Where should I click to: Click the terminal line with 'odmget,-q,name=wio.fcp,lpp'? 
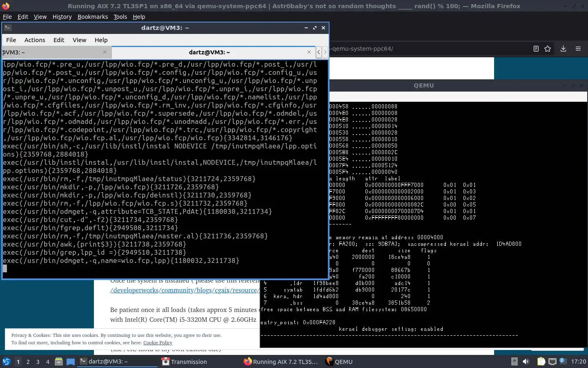(121, 260)
